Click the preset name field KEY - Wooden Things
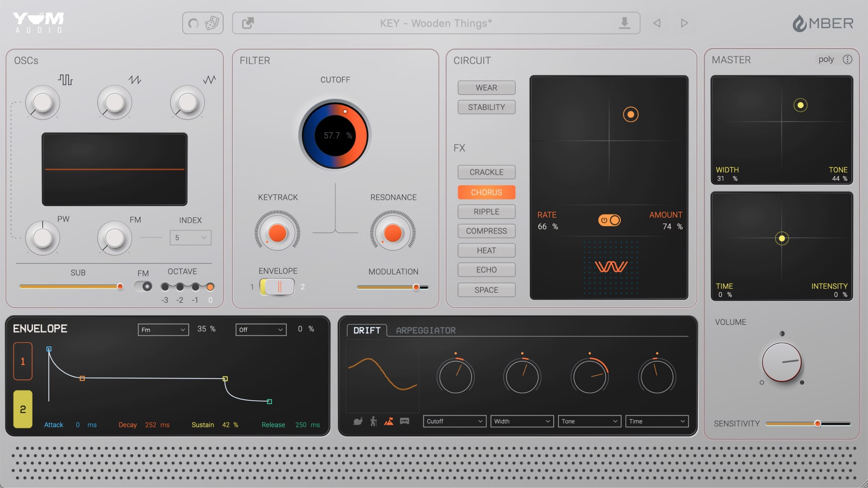This screenshot has width=868, height=488. 435,23
